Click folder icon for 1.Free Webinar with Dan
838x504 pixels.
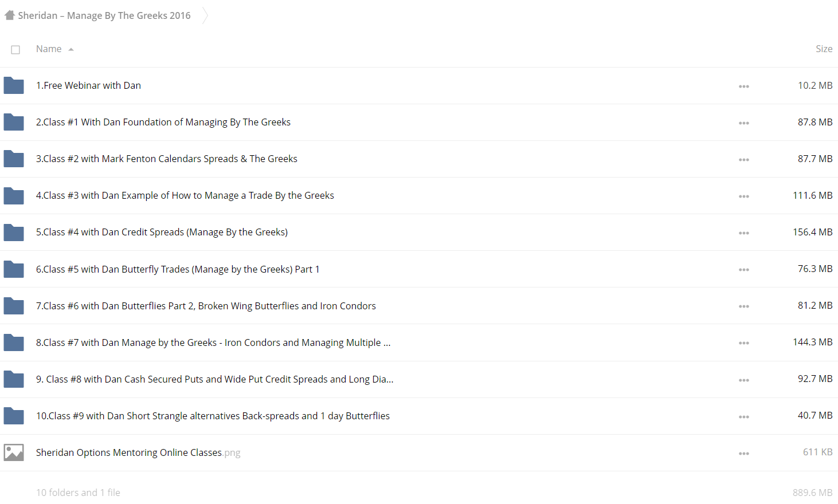(14, 86)
